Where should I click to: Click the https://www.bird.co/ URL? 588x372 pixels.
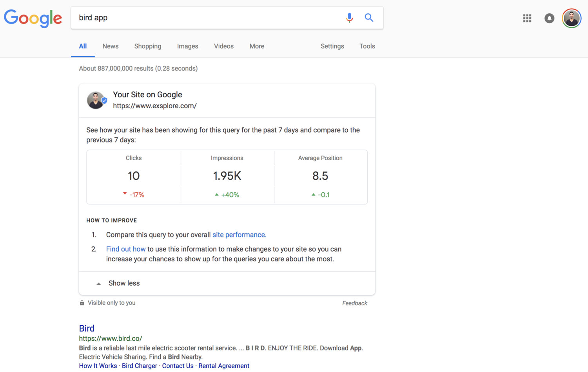(111, 338)
